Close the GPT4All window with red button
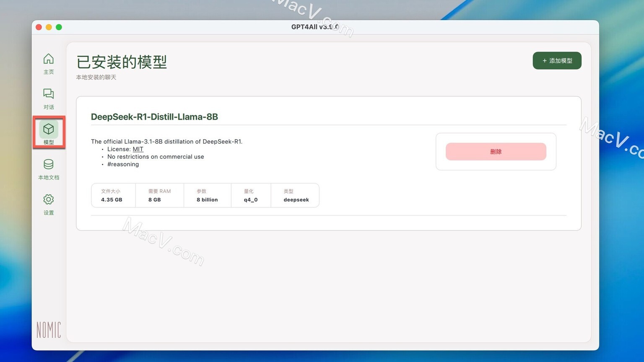This screenshot has height=362, width=644. point(39,27)
